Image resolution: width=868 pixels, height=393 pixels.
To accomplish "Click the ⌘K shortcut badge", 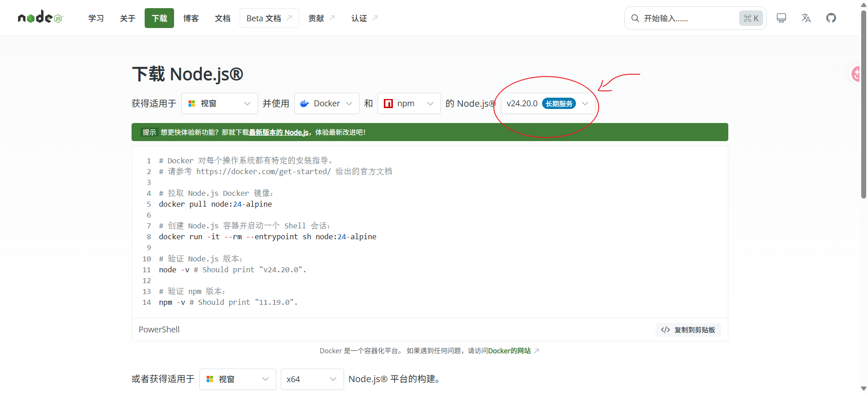I will click(x=751, y=18).
